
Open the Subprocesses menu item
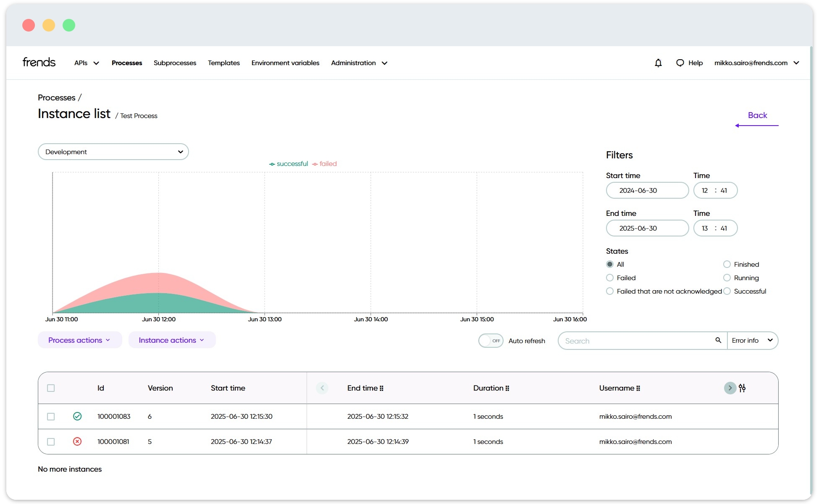(175, 63)
